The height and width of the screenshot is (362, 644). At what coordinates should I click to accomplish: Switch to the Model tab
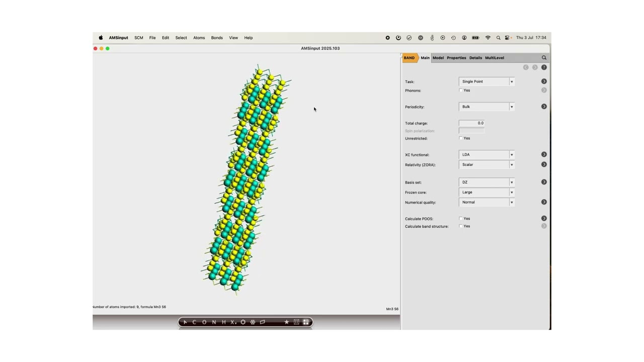pos(438,58)
